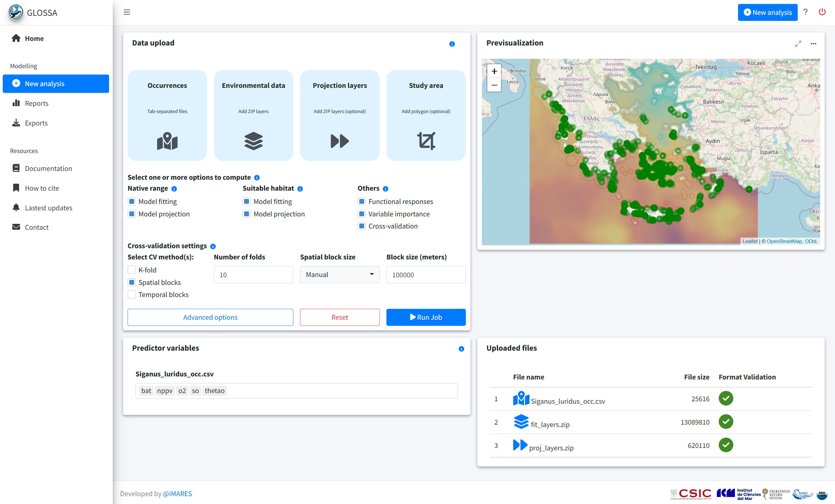Open the @iMARES developer link
835x504 pixels.
[177, 493]
